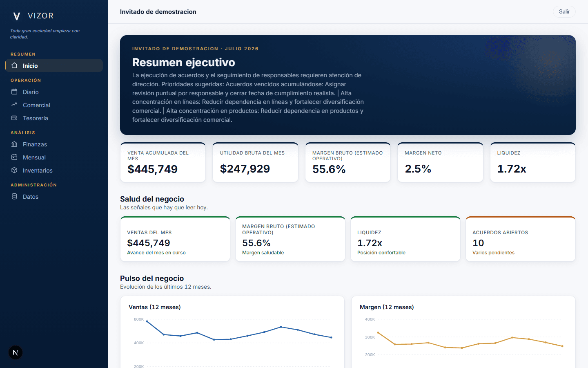Click the 'Salud del negocio' heading
This screenshot has height=368, width=588.
click(x=152, y=199)
